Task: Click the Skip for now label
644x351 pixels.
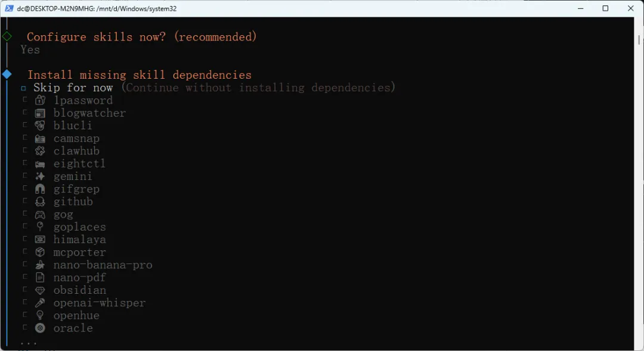Action: tap(73, 88)
